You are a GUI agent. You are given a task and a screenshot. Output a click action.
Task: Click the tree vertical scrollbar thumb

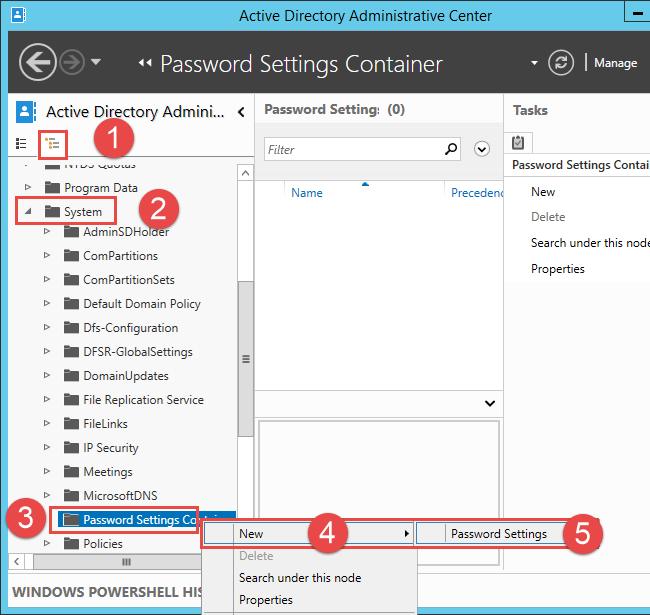point(246,359)
